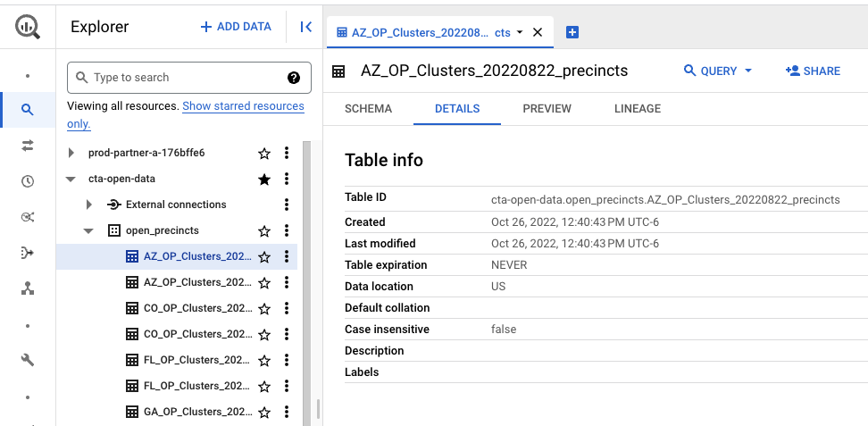Click the ADD DATA button
Image resolution: width=868 pixels, height=426 pixels.
(236, 27)
